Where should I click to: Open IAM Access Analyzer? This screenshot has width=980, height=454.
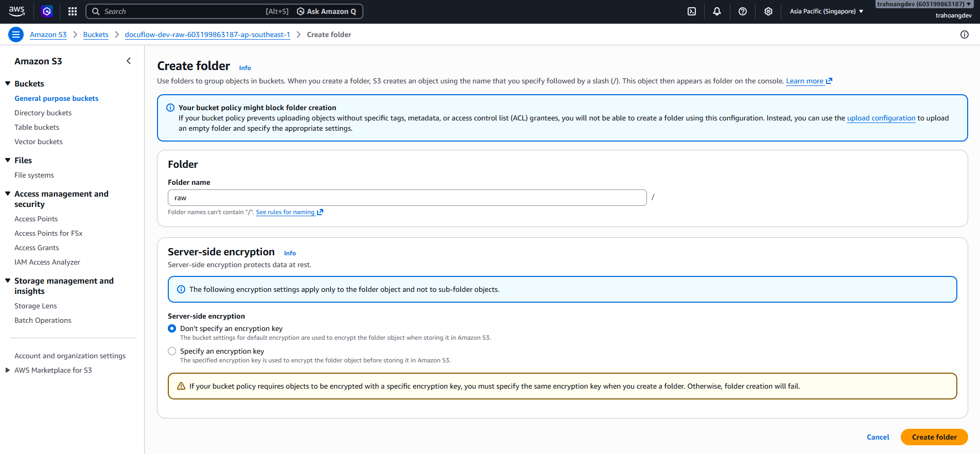[x=47, y=262]
